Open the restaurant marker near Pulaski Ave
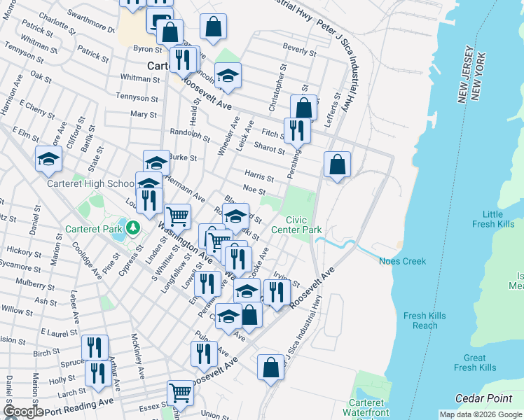Viewport: 524px width, 420px height. 204,356
